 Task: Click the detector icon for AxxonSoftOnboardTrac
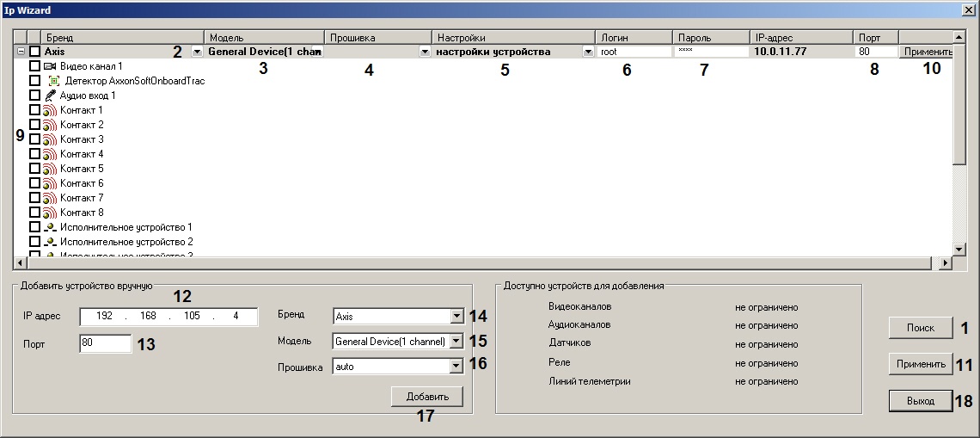(x=54, y=81)
